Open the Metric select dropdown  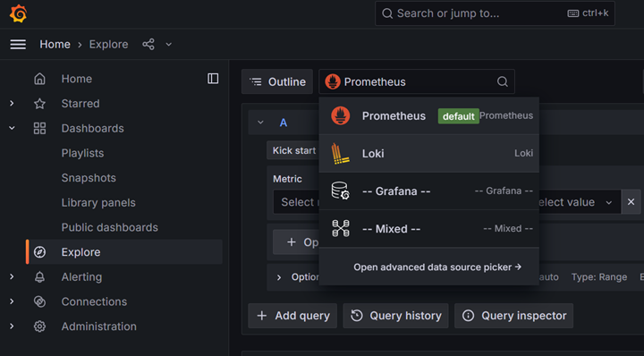click(x=296, y=202)
